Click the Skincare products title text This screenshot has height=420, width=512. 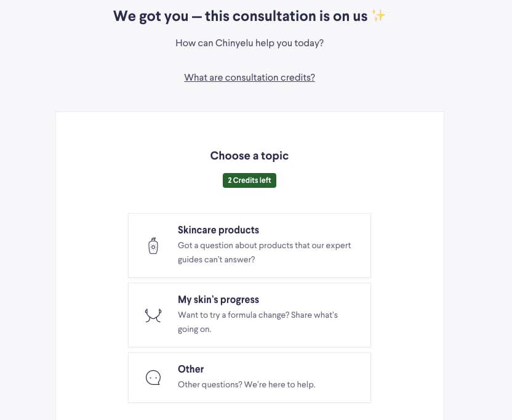(x=218, y=230)
